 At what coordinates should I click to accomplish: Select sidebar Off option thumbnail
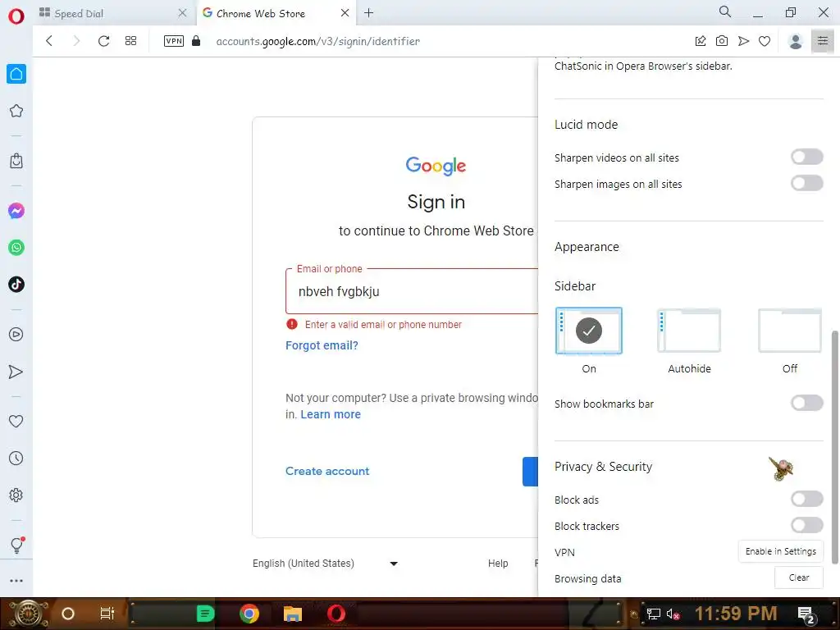pyautogui.click(x=790, y=331)
